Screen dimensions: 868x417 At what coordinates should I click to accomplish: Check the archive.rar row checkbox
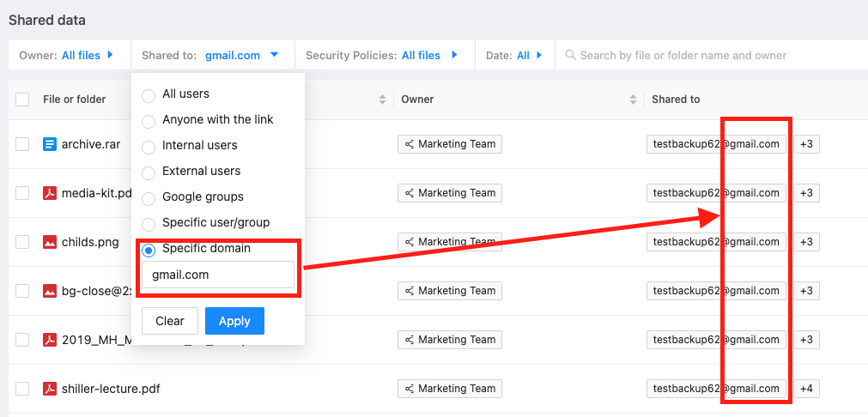click(22, 144)
